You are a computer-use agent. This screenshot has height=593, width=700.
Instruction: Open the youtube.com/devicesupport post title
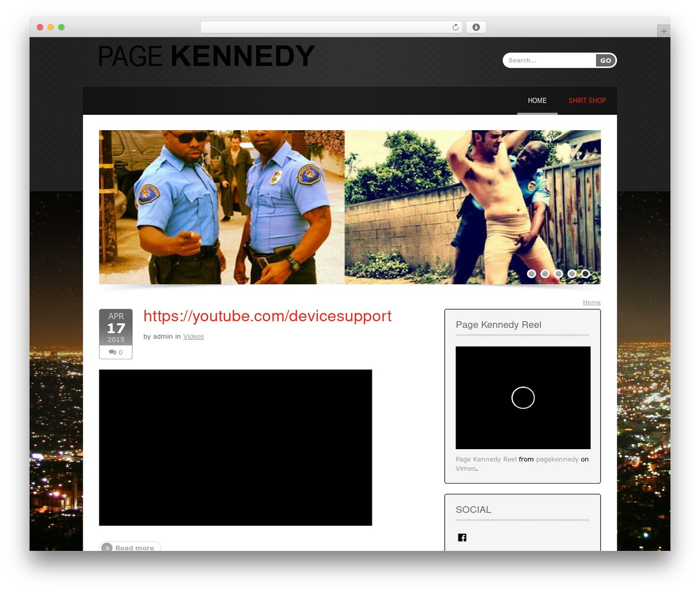(x=267, y=316)
